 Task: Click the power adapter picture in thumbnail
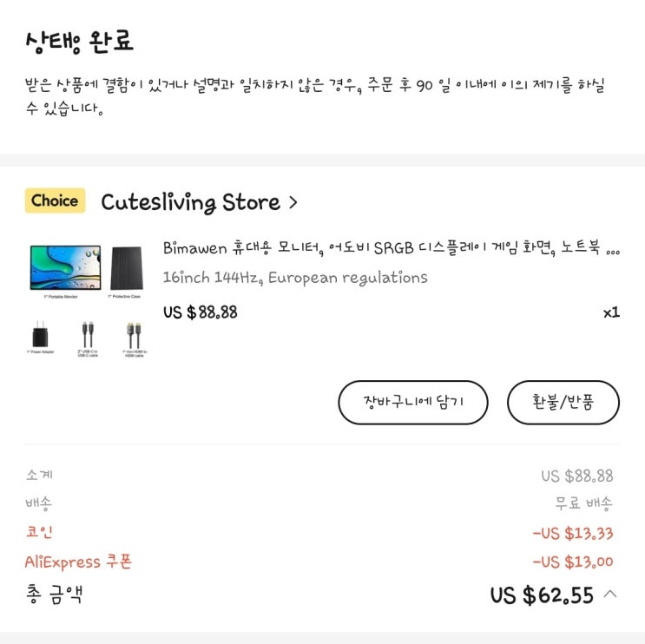pos(41,334)
